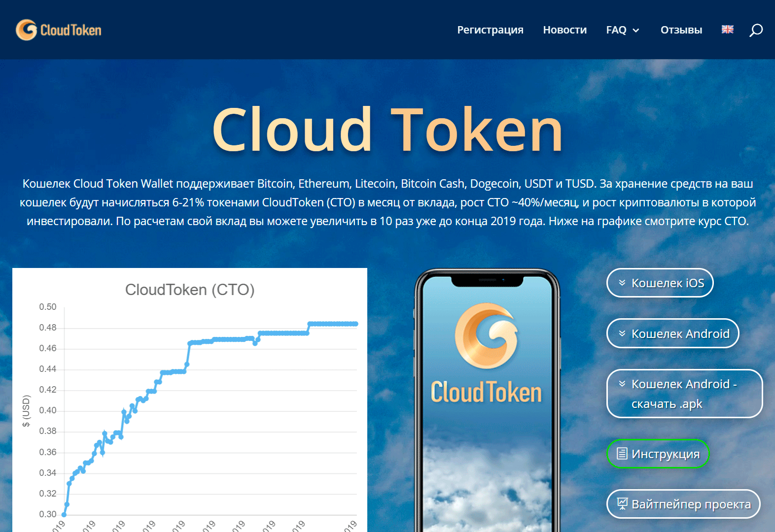Click the 0.38 value on chart axis
Viewport: 775px width, 532px height.
click(48, 431)
